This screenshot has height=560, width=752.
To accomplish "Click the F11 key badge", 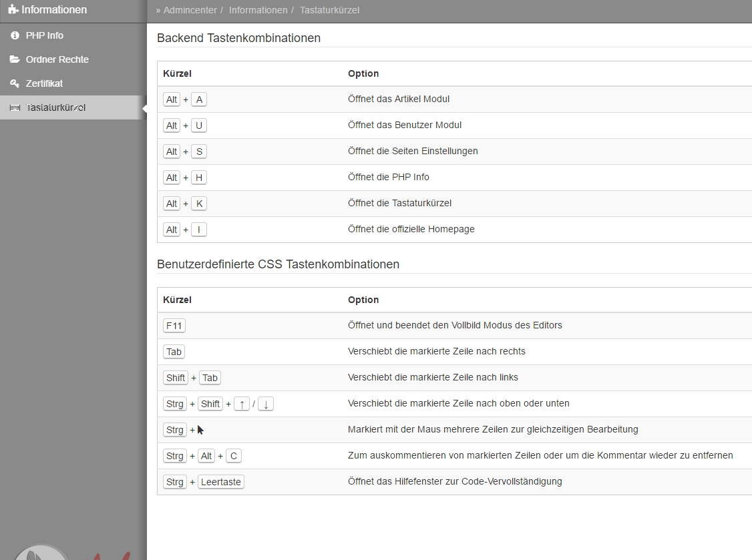I will [174, 326].
